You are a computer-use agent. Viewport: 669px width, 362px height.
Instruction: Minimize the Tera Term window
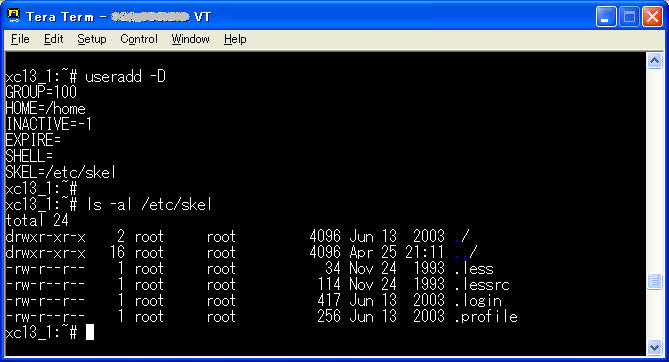(605, 17)
